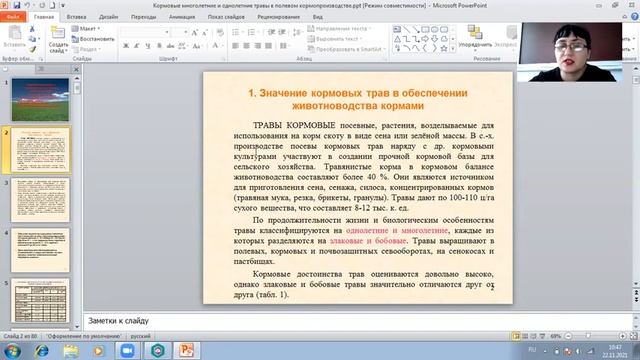Toggle bold formatting (Ж)
Image resolution: width=640 pixels, height=360 pixels.
tap(126, 46)
